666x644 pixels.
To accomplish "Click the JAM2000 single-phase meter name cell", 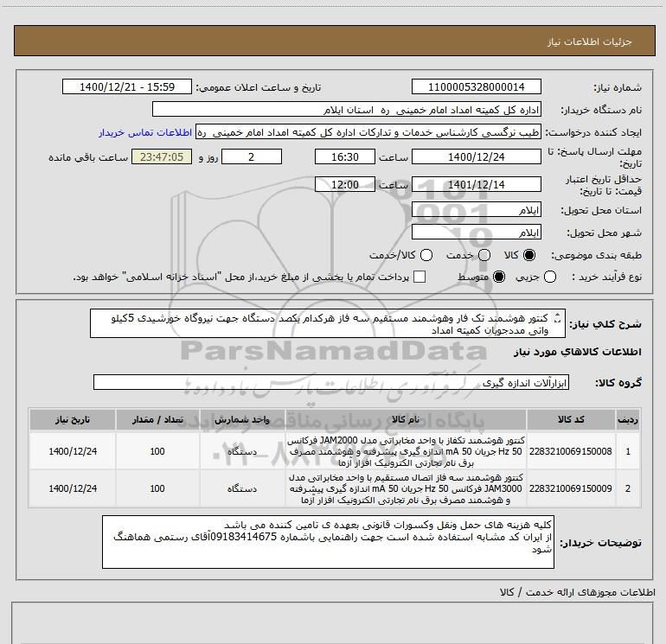I will point(406,451).
